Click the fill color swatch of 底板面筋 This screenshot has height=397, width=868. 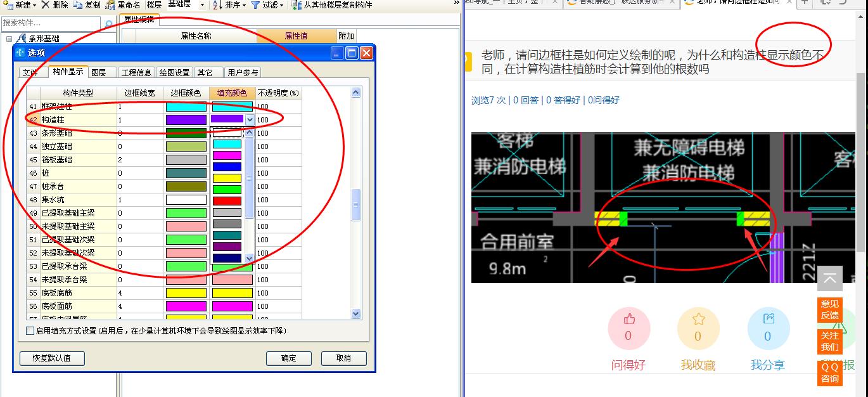(x=233, y=306)
